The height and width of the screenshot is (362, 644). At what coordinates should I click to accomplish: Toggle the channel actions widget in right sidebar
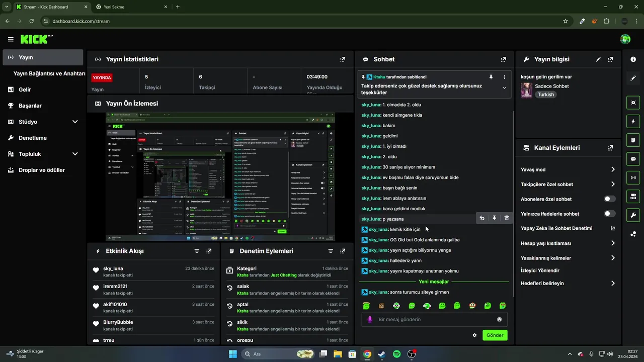[633, 196]
